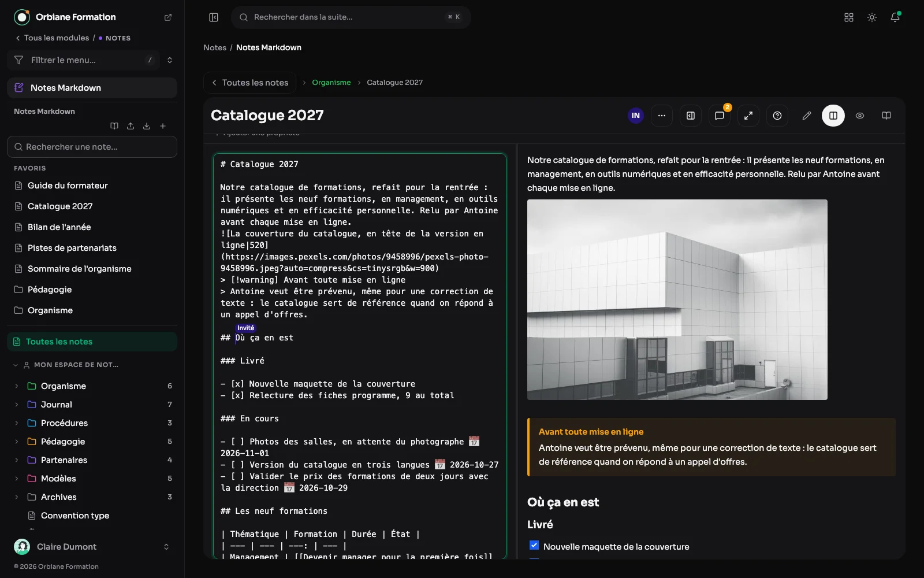The width and height of the screenshot is (924, 578).
Task: Toggle the side panel icon beside the more menu
Action: click(691, 116)
